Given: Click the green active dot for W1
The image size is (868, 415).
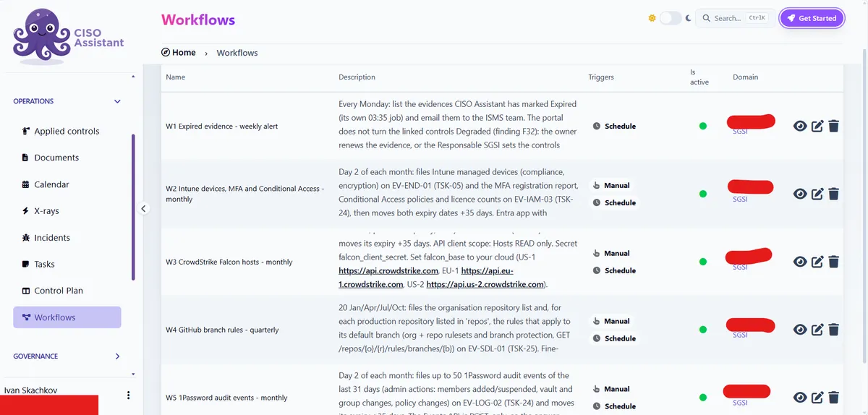Looking at the screenshot, I should tap(702, 127).
